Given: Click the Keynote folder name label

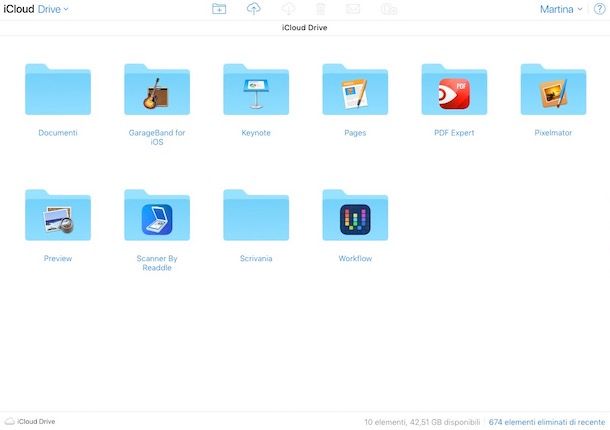Looking at the screenshot, I should pyautogui.click(x=256, y=133).
